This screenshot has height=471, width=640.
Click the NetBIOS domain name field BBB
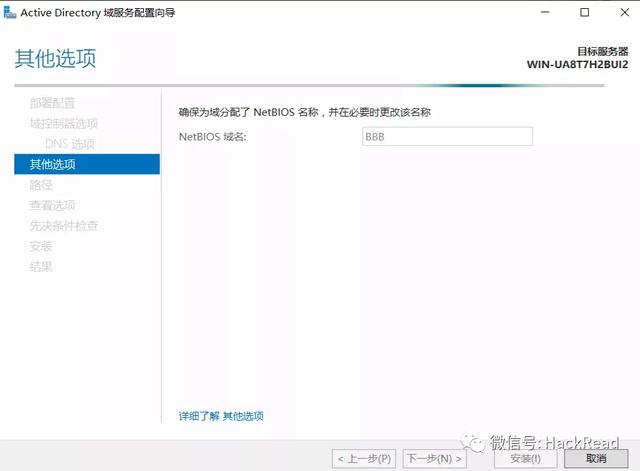click(447, 136)
